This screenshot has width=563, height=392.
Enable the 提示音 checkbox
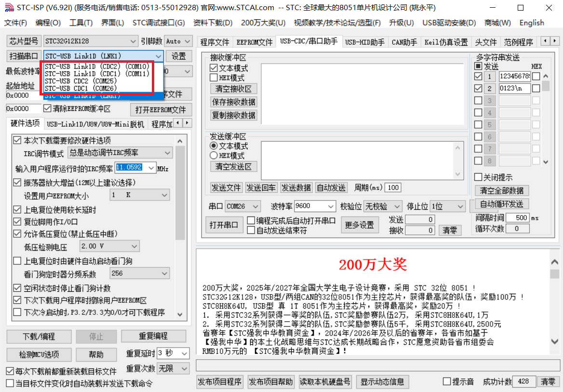[447, 381]
